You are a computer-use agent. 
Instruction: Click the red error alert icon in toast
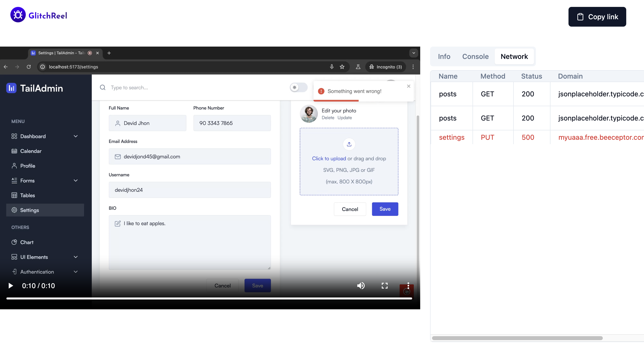321,91
